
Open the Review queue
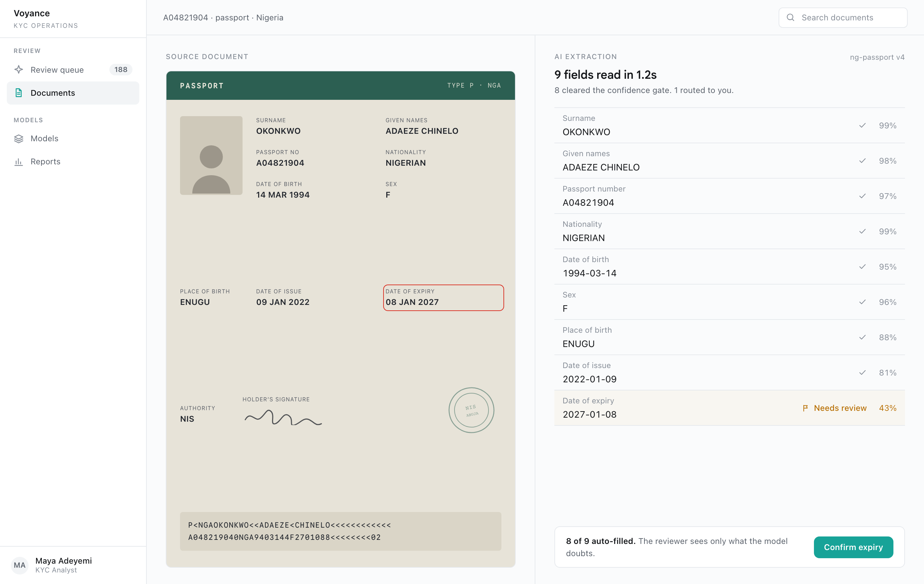pyautogui.click(x=73, y=70)
